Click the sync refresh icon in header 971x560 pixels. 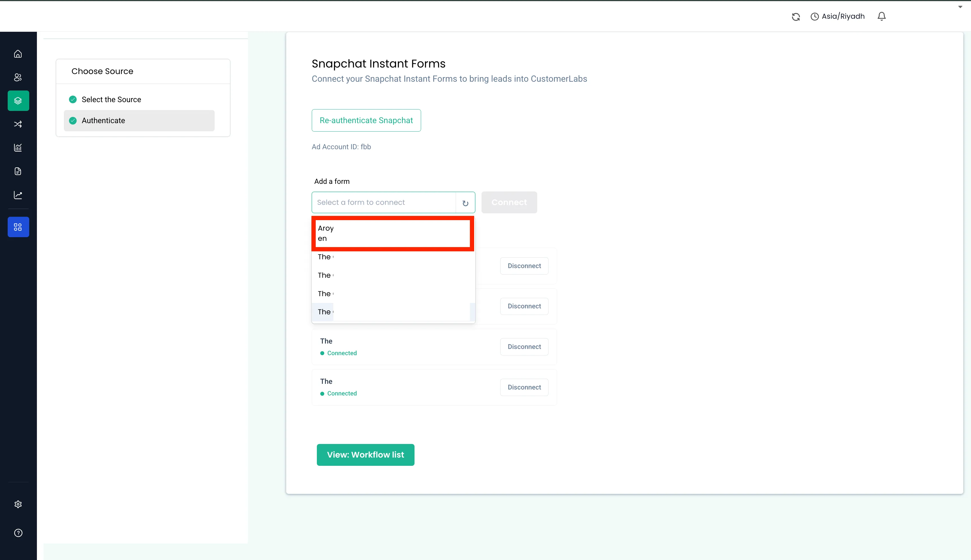pos(796,16)
